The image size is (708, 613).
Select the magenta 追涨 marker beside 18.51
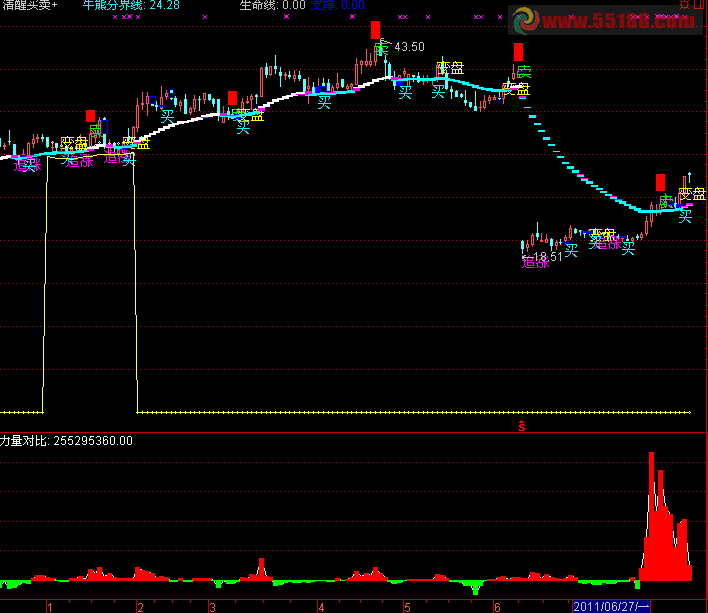(x=535, y=262)
